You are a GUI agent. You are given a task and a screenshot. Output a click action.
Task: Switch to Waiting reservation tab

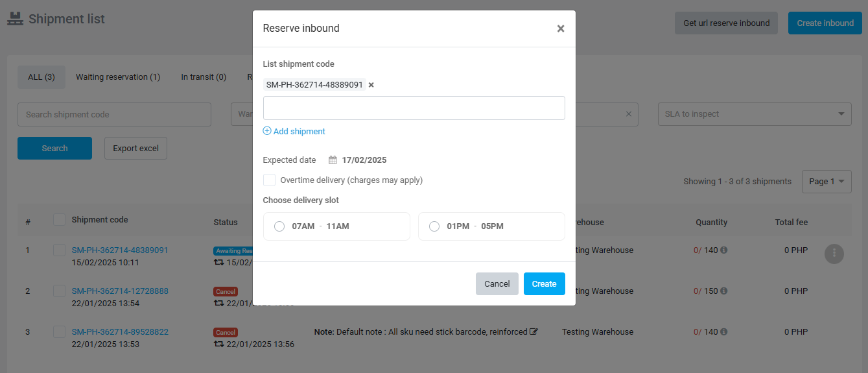tap(118, 77)
